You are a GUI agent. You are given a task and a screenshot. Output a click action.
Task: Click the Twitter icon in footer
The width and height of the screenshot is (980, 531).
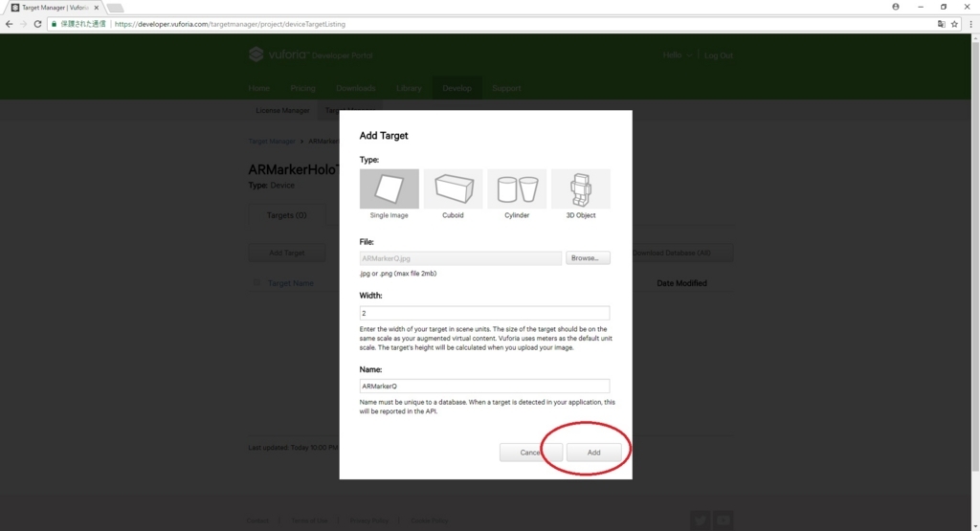tap(700, 520)
